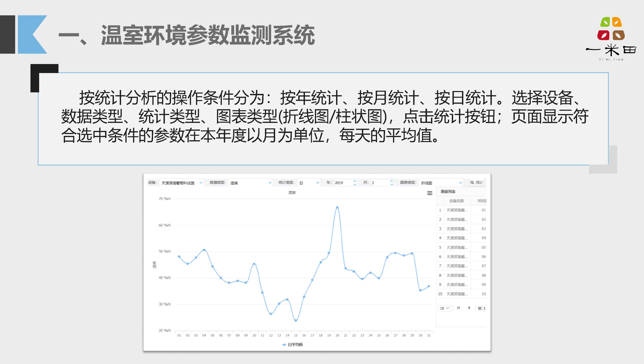Toggle the 日平均值 legend series
Image resolution: width=644 pixels, height=364 pixels.
(x=292, y=344)
